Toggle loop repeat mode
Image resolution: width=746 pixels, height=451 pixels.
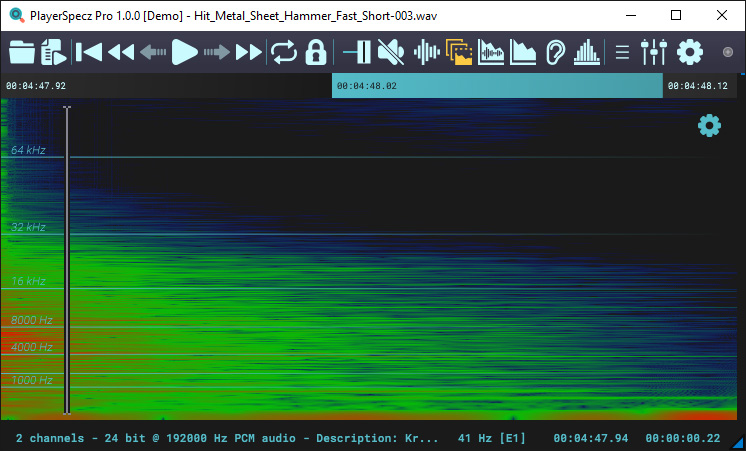(x=284, y=52)
